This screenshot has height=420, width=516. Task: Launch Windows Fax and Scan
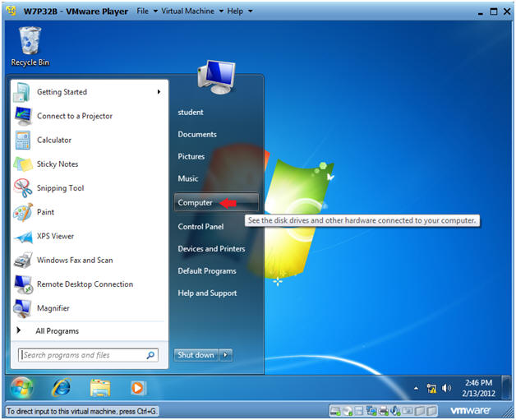90,260
